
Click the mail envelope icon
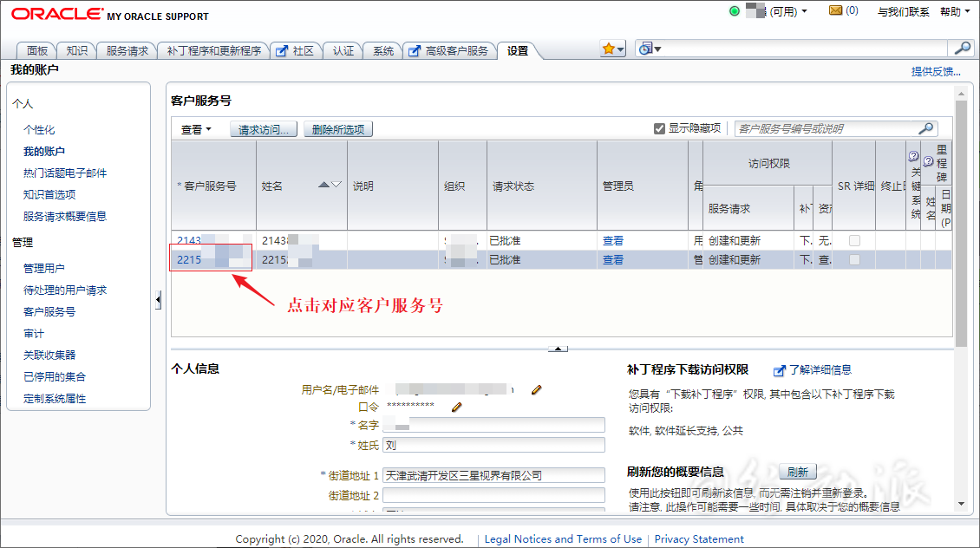[x=835, y=10]
